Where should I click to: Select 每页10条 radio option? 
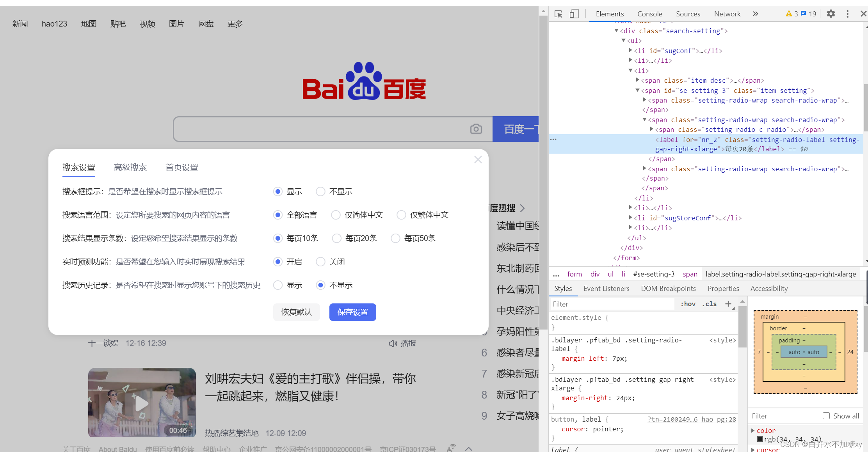(278, 238)
